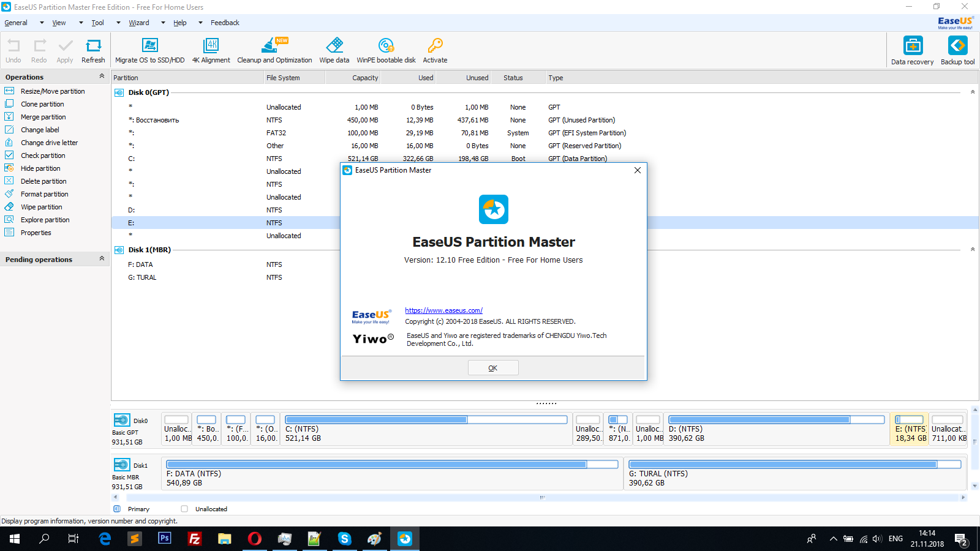Select Change label operation
Screen dimensions: 980x551
coord(40,130)
